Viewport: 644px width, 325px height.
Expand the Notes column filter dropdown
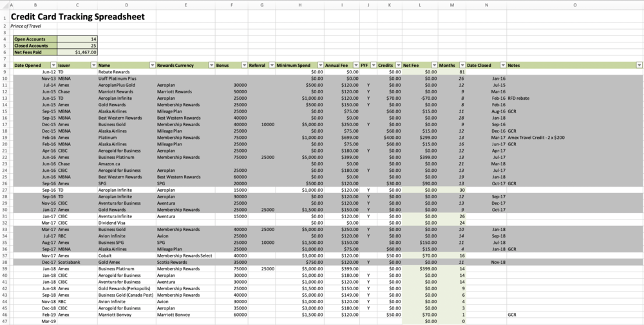[x=639, y=65]
